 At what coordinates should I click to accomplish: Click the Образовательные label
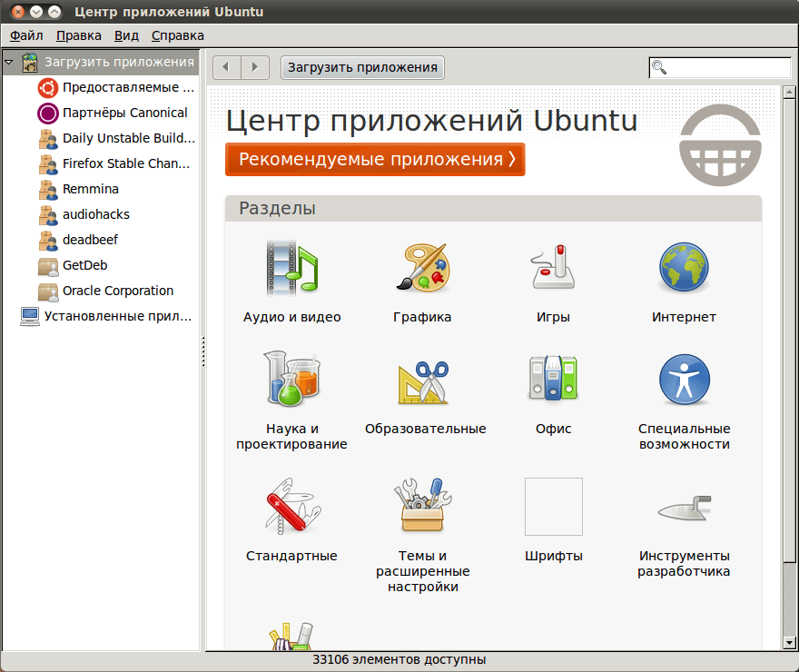click(426, 429)
